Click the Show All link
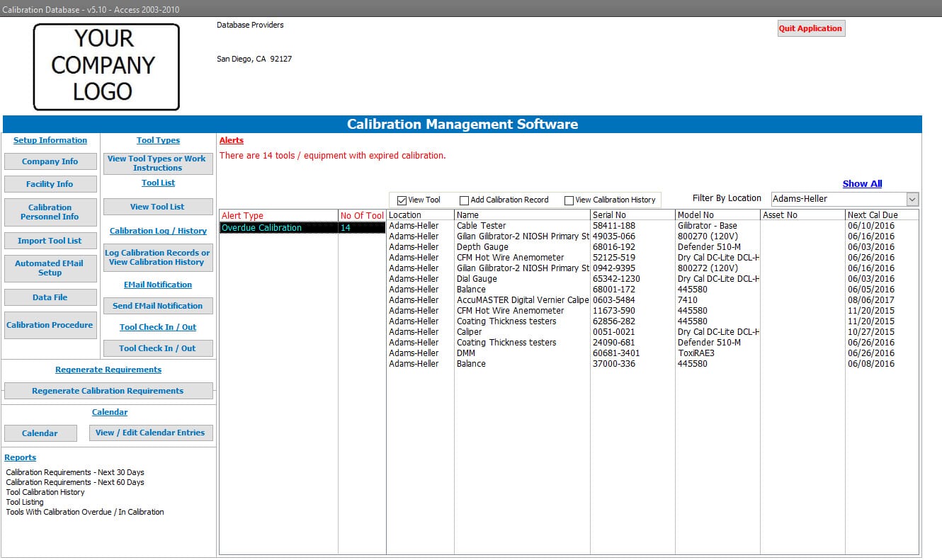Image resolution: width=942 pixels, height=560 pixels. pos(862,183)
